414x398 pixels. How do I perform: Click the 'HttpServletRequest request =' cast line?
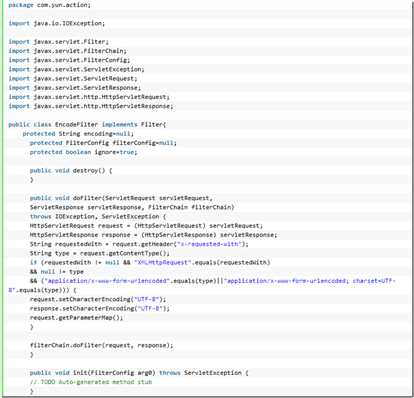(146, 226)
